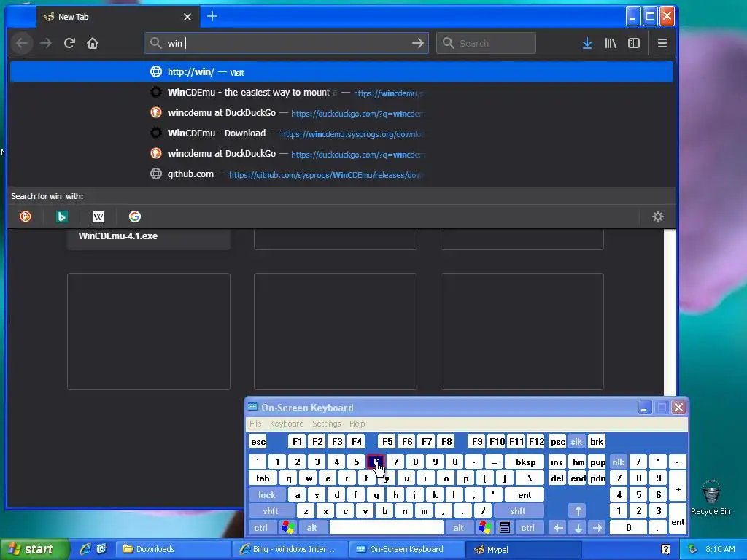747x560 pixels.
Task: Search with Wikipedia one-off icon
Action: (x=98, y=217)
